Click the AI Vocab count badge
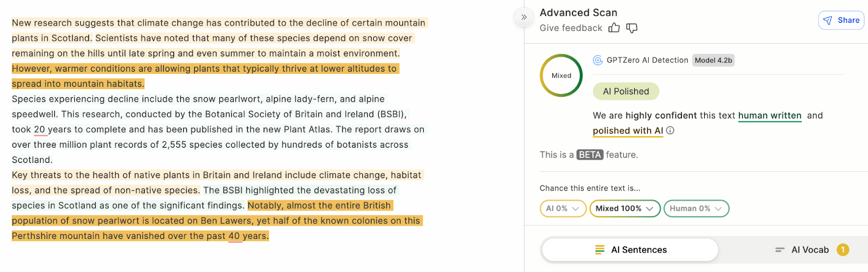Image resolution: width=868 pixels, height=272 pixels. coord(843,250)
